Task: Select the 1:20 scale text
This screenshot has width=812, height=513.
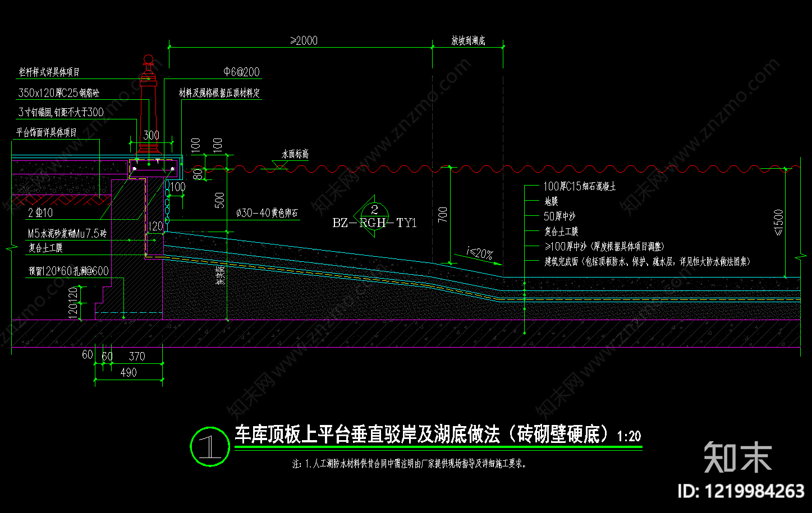Action: tap(629, 436)
